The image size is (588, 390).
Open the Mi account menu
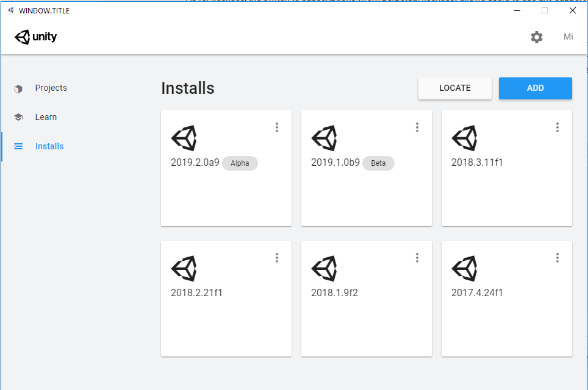(x=568, y=37)
